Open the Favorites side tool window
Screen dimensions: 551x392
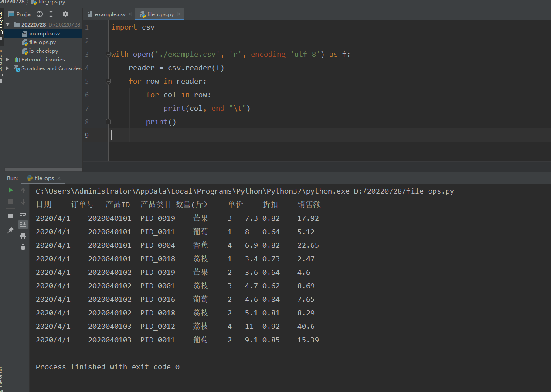2,378
